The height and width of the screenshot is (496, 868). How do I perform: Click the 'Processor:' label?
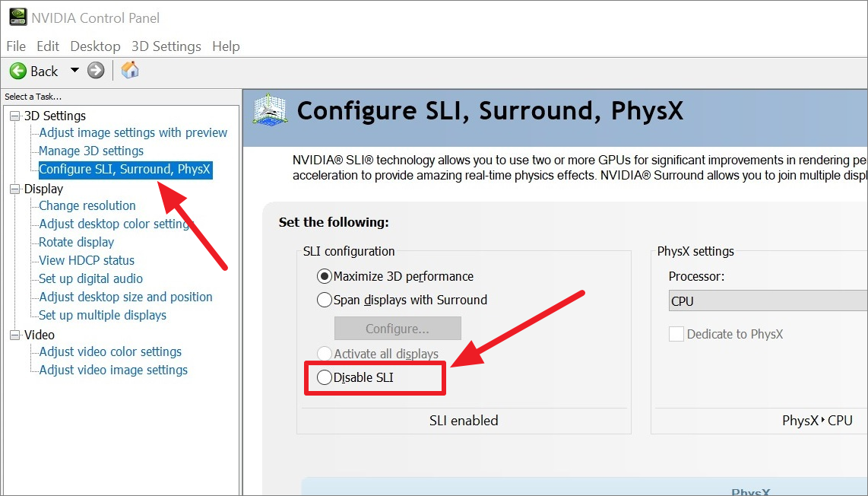[696, 276]
